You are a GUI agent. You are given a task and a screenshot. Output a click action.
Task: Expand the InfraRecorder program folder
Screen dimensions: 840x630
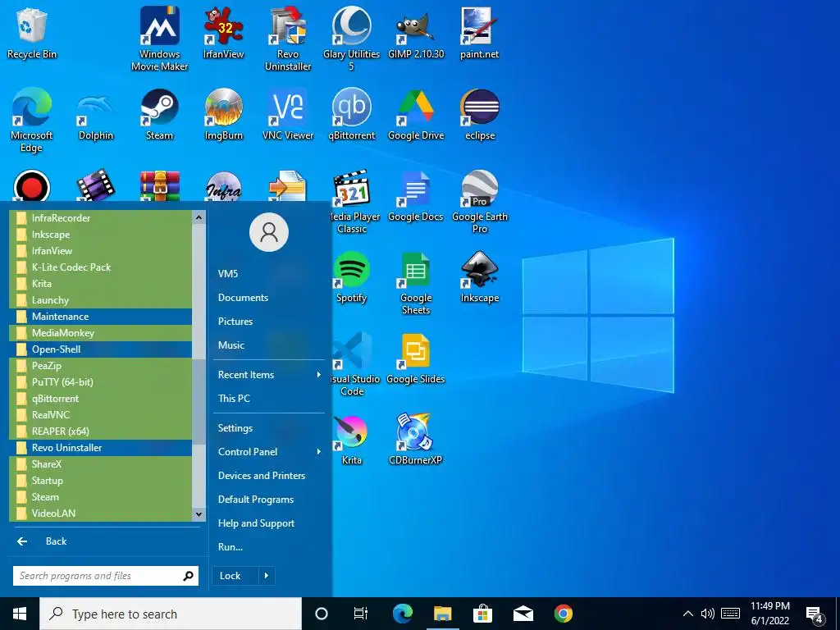[101, 218]
